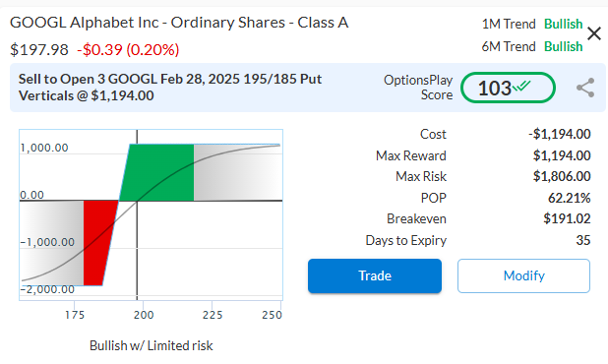Click the share icon beside the score
The height and width of the screenshot is (364, 608).
[585, 88]
